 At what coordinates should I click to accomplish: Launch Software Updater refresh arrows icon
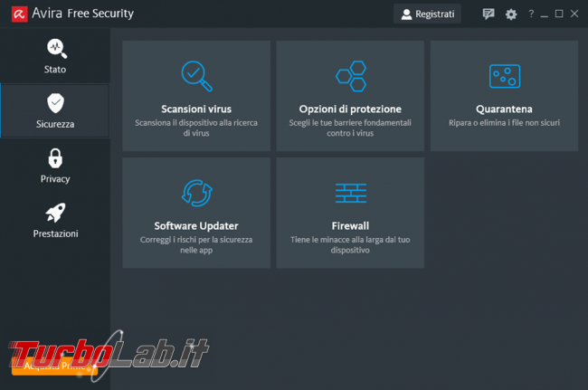click(197, 193)
